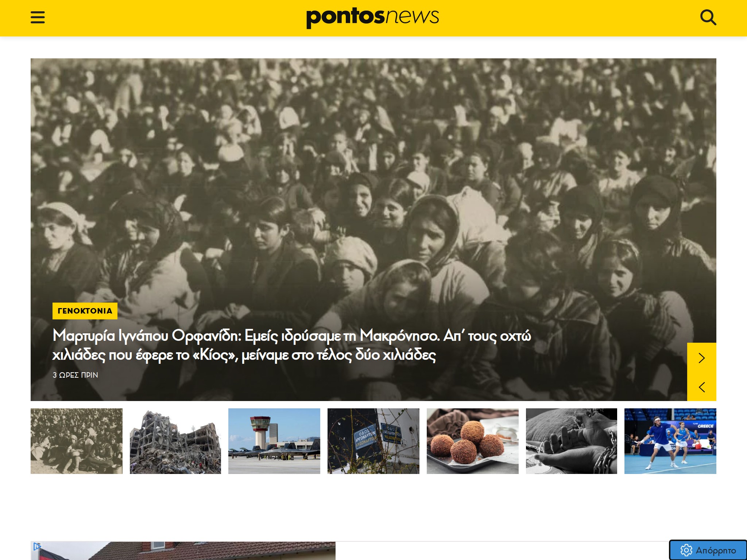Advance carousel with the next arrow
Viewport: 747px width, 560px height.
(x=701, y=358)
